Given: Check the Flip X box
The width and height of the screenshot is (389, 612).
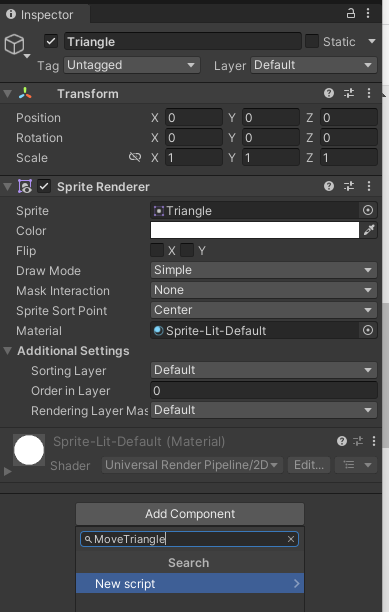Looking at the screenshot, I should (157, 251).
